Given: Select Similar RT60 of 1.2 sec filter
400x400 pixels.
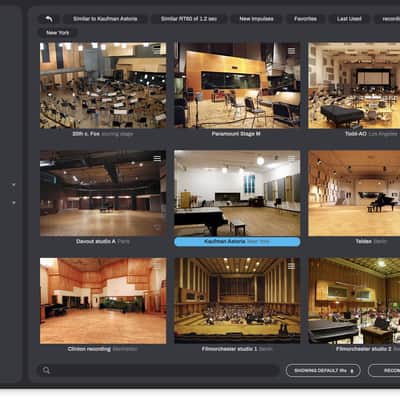Looking at the screenshot, I should [x=189, y=19].
